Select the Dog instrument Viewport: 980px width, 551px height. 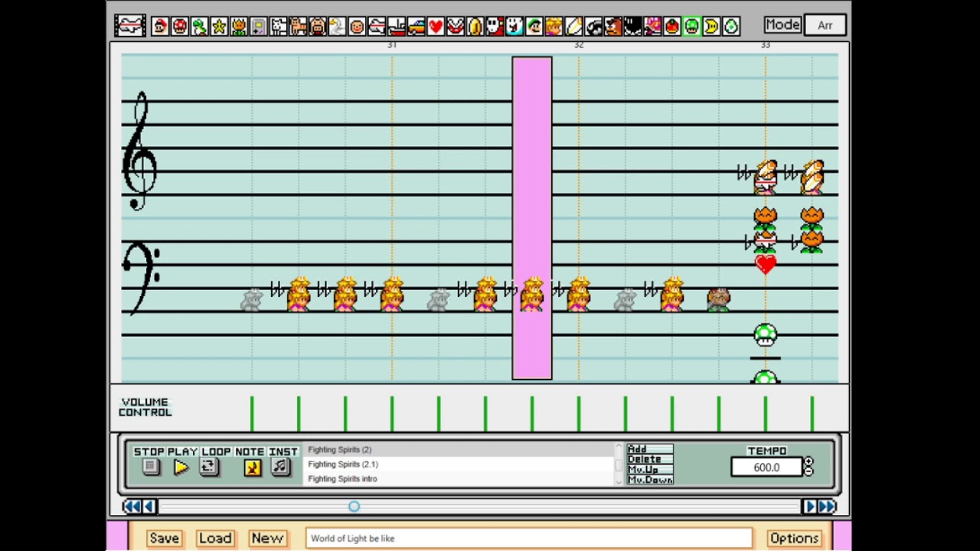click(x=279, y=27)
